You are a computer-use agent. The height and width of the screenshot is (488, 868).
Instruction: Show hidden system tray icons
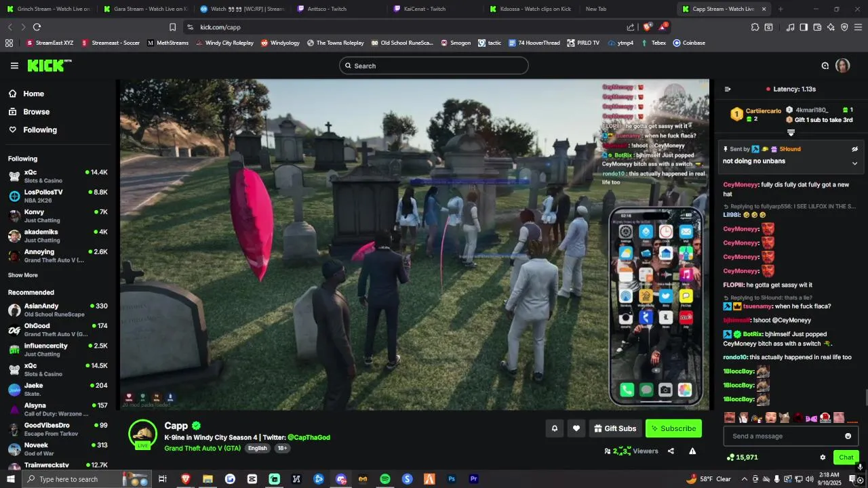click(x=745, y=479)
